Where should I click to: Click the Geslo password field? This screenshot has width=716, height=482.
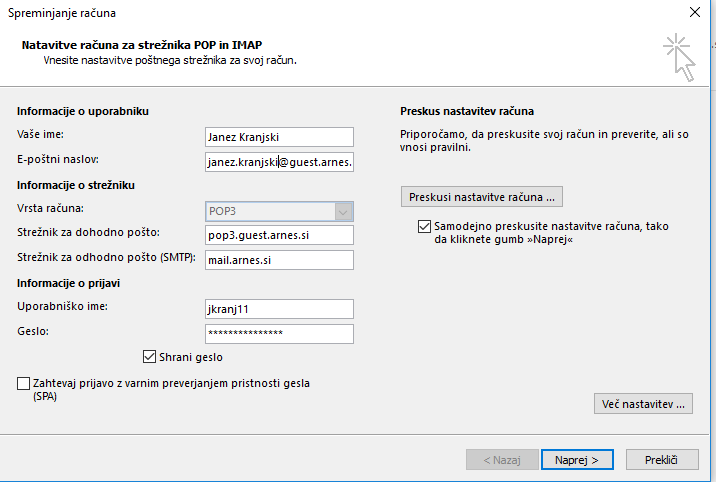pos(279,334)
